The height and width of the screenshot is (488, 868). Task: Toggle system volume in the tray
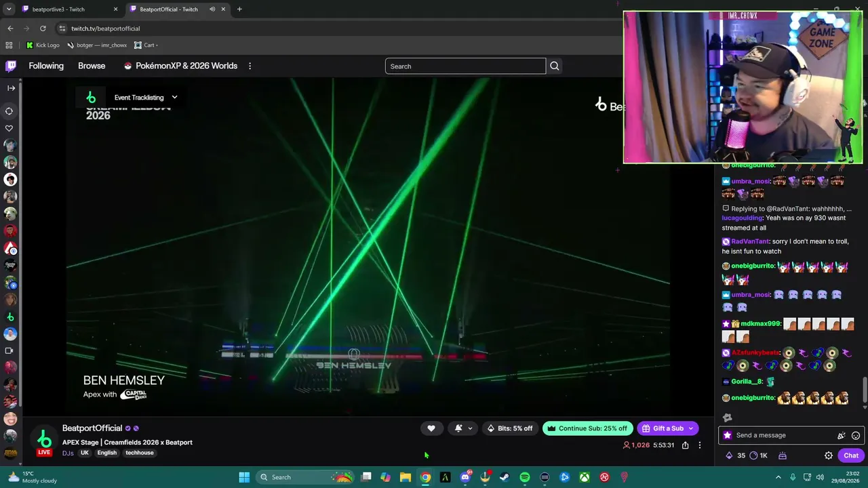[x=820, y=477]
